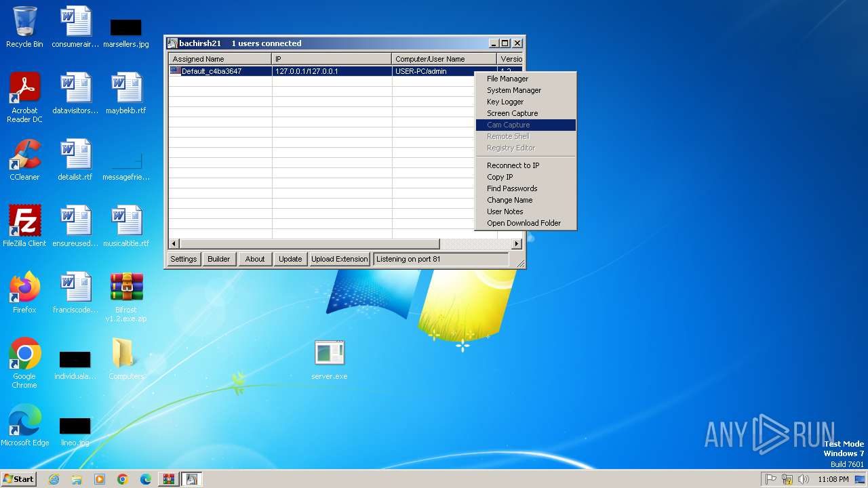Click horizontal scrollbar left arrow
The width and height of the screenshot is (868, 488).
tap(174, 243)
